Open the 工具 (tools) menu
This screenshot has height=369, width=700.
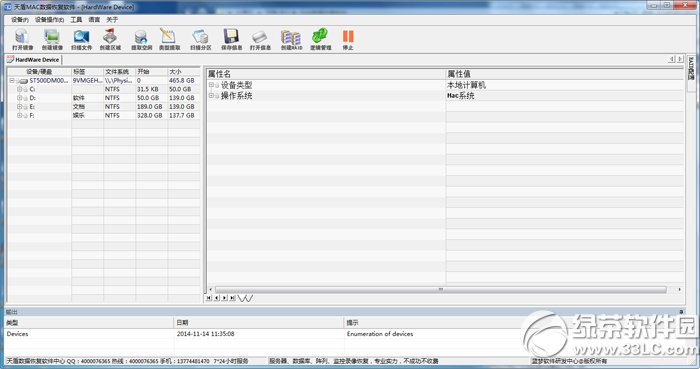(76, 20)
